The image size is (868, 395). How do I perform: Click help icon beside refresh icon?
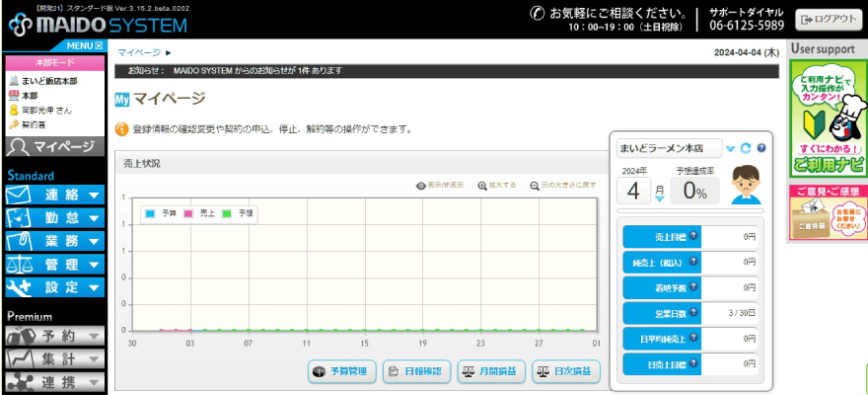coord(761,148)
